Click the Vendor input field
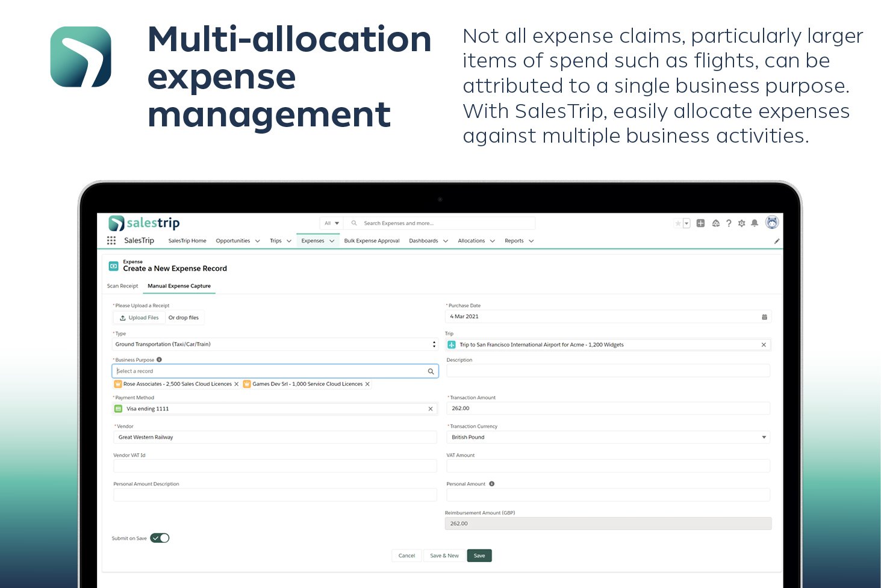Image resolution: width=881 pixels, height=588 pixels. (x=275, y=438)
